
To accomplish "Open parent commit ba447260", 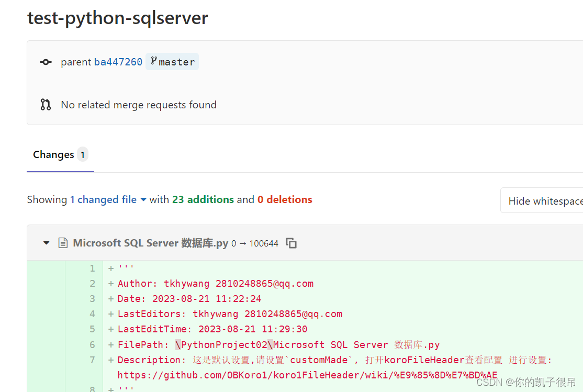I will click(x=118, y=62).
